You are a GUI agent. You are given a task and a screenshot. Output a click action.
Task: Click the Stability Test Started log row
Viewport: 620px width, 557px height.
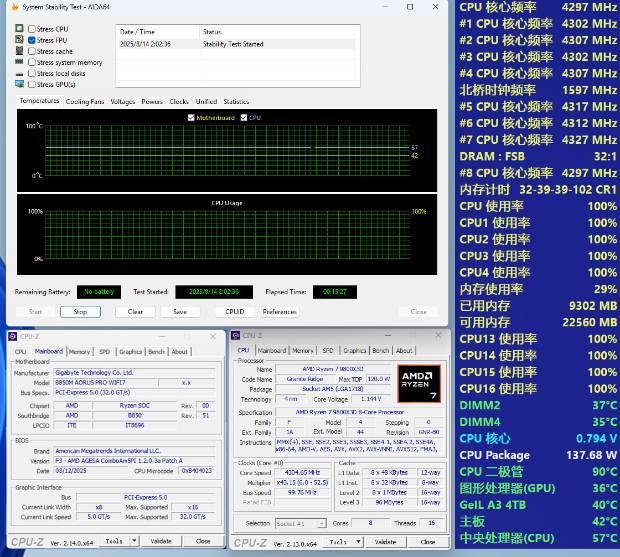(x=237, y=44)
